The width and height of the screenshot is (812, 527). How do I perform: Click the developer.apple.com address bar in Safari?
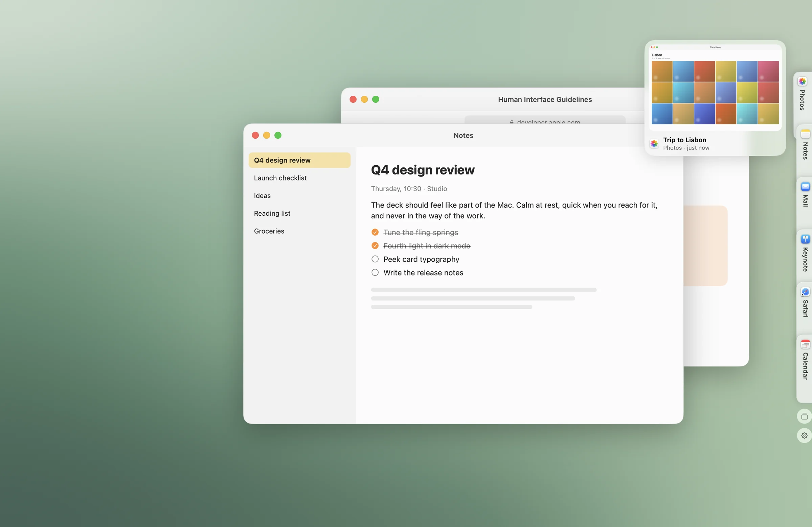(x=545, y=120)
